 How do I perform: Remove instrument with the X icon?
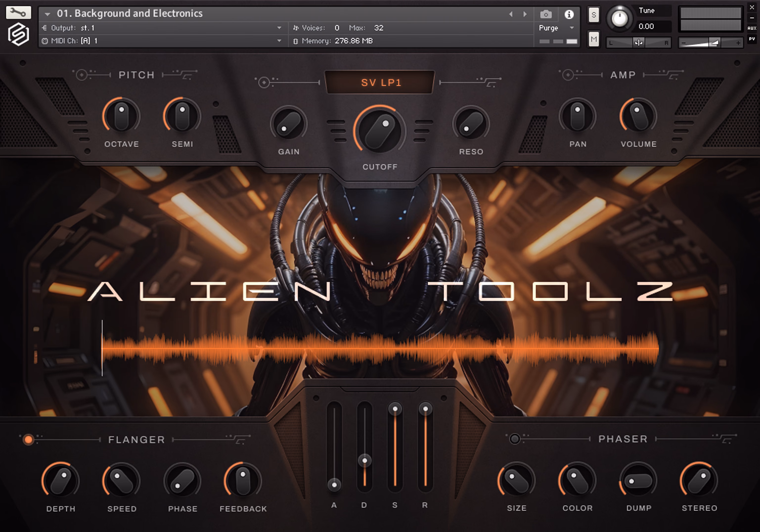coord(752,7)
